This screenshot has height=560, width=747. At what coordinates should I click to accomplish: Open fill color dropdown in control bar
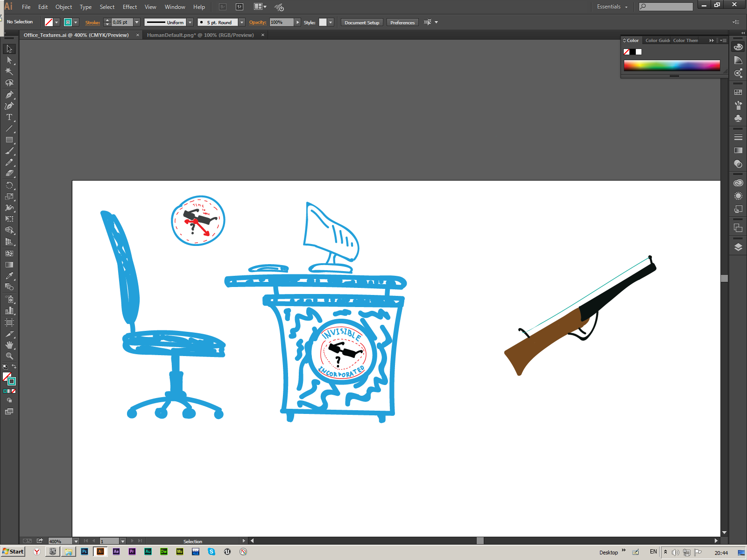coord(56,22)
